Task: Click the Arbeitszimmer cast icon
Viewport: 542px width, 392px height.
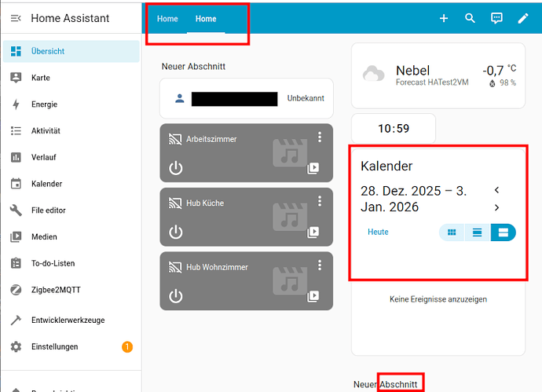Action: (x=175, y=139)
